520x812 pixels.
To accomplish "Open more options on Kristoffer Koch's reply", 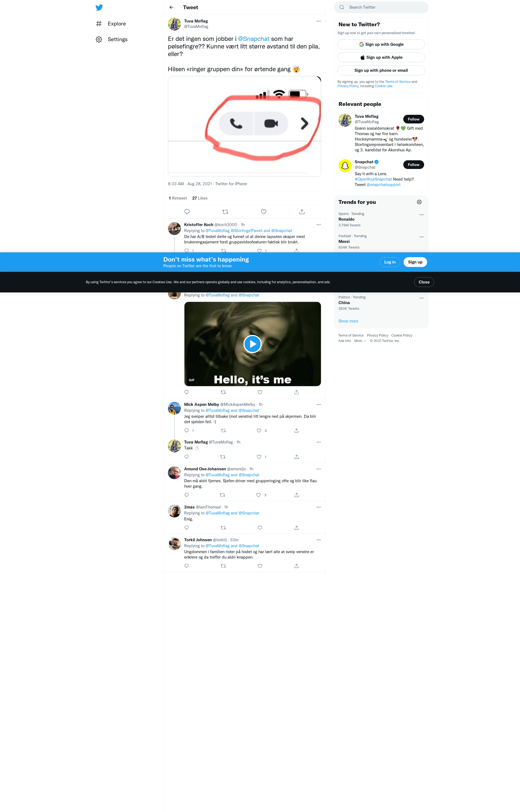I will (x=318, y=225).
